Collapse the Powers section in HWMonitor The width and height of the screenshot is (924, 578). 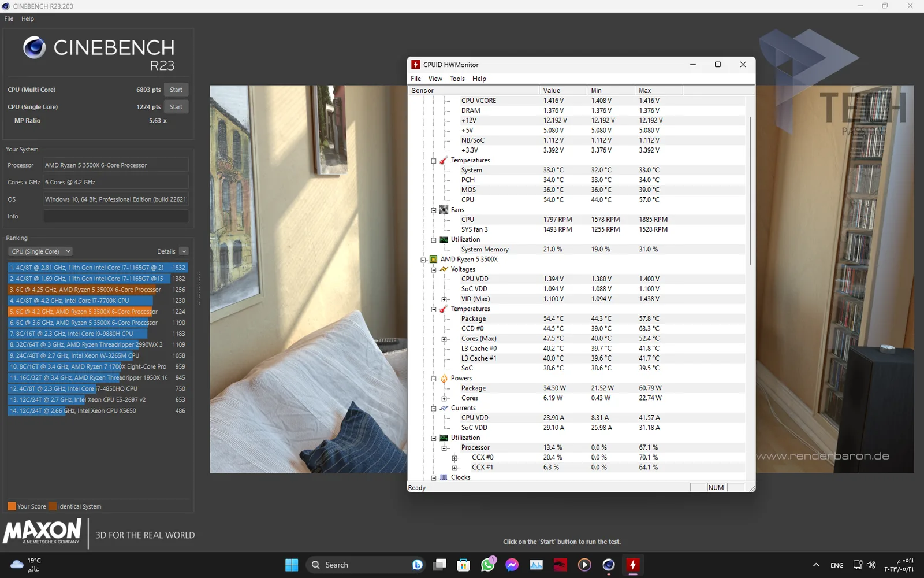coord(434,379)
